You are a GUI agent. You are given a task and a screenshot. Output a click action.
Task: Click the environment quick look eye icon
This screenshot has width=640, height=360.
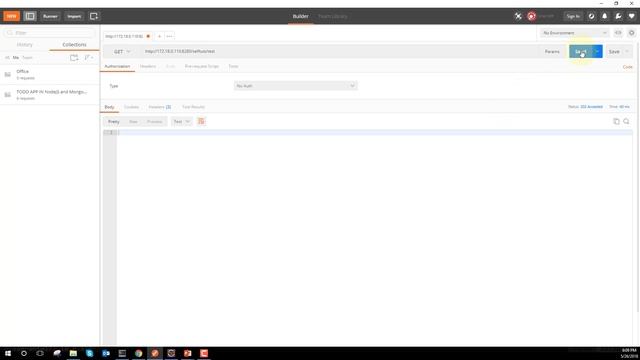pyautogui.click(x=618, y=33)
